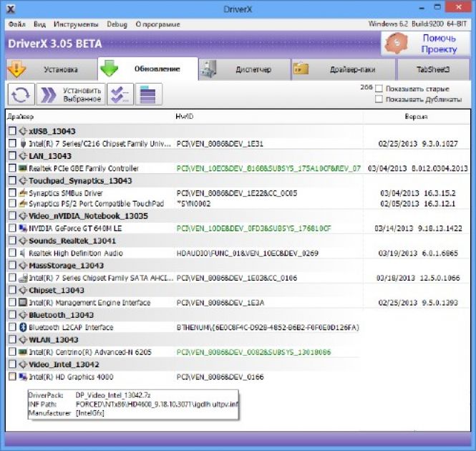Click the Bluetooth_13043 group icon

pyautogui.click(x=23, y=315)
